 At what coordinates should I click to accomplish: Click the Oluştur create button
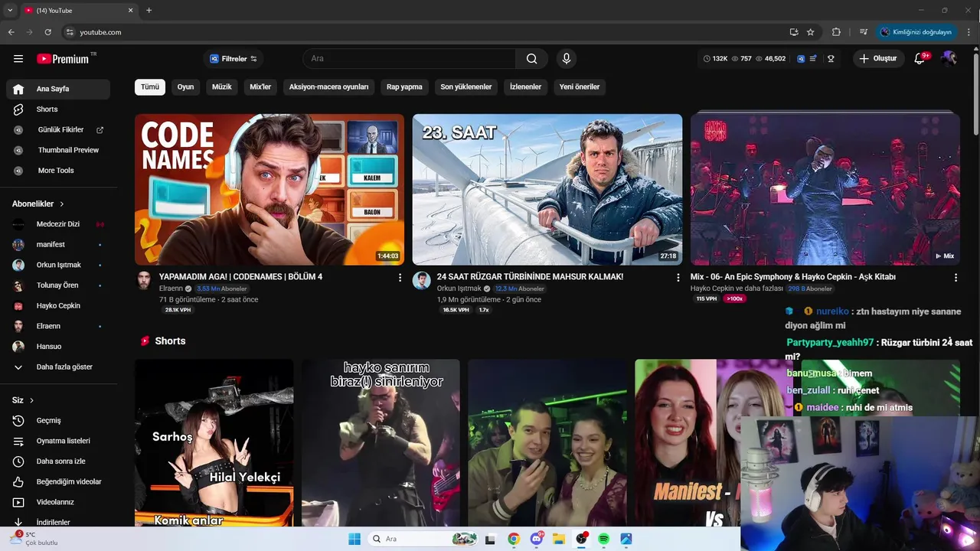pos(878,59)
